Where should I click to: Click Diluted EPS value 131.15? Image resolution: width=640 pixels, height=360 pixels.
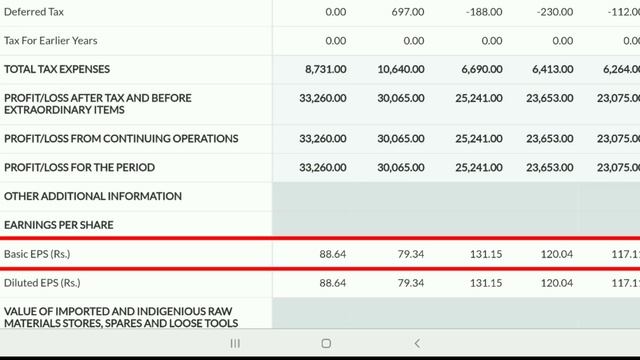tap(486, 283)
